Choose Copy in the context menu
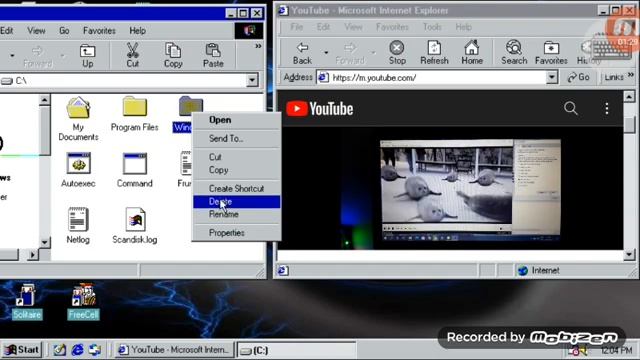 [237, 170]
